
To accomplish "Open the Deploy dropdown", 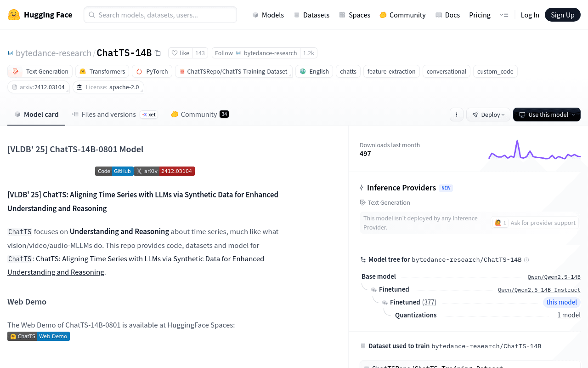I will tap(488, 115).
